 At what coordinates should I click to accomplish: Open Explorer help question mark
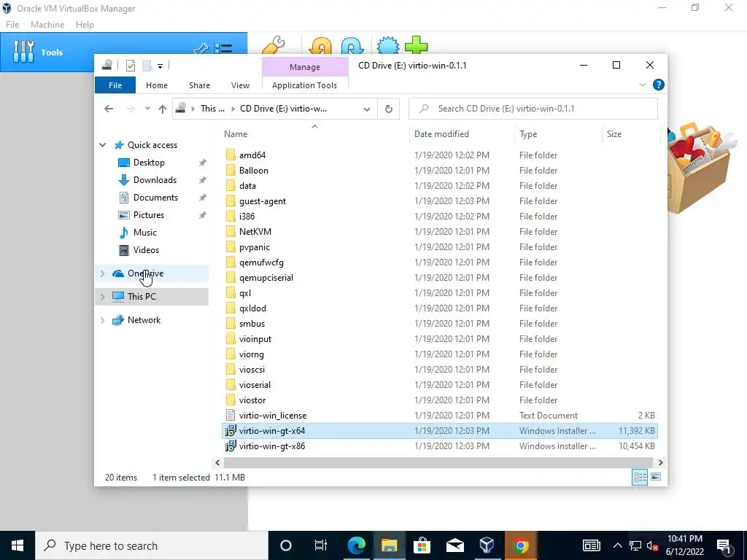tap(659, 85)
